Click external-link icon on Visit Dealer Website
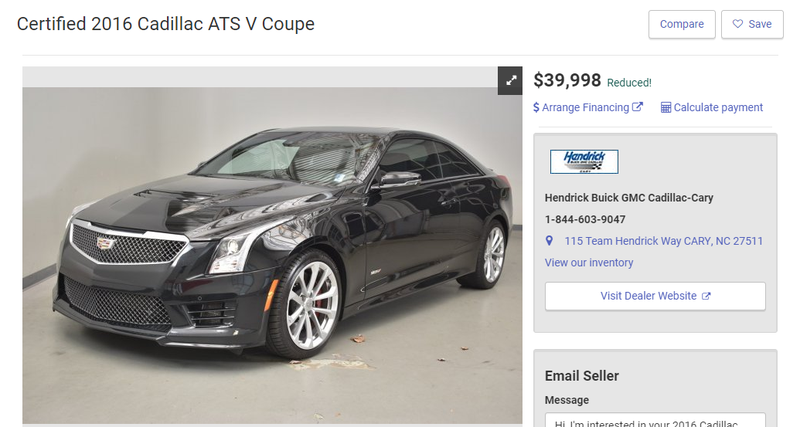This screenshot has height=427, width=800. (x=706, y=296)
